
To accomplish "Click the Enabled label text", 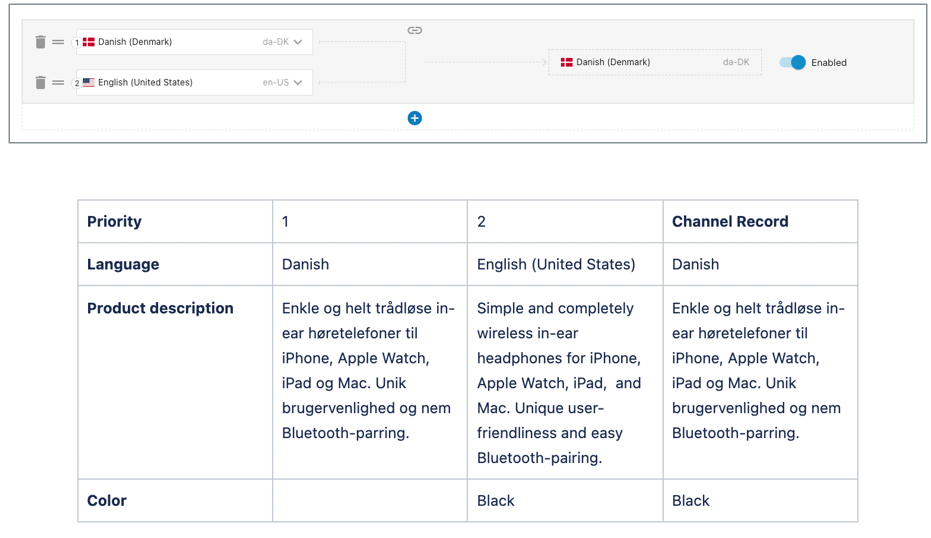I will 829,62.
